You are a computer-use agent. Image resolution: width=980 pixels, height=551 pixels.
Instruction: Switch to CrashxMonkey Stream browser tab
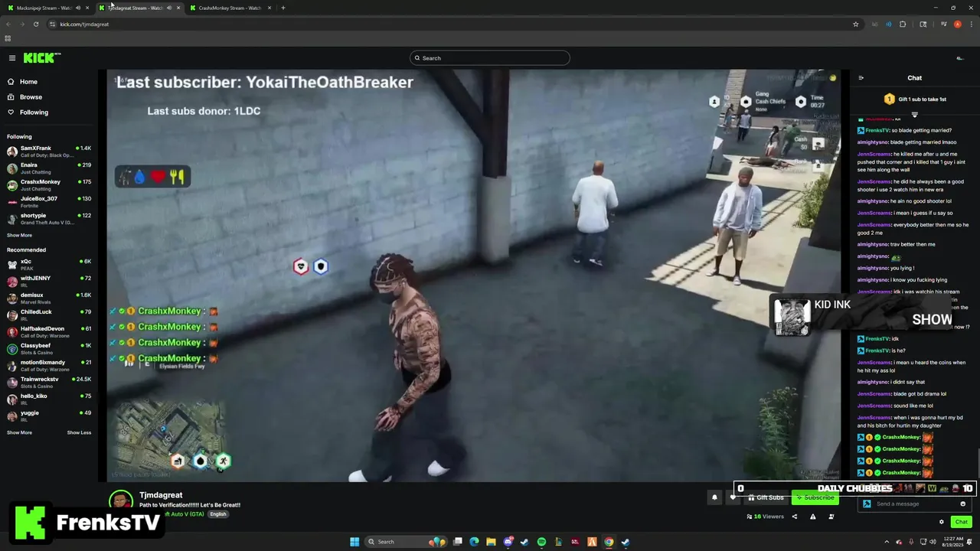pyautogui.click(x=230, y=8)
